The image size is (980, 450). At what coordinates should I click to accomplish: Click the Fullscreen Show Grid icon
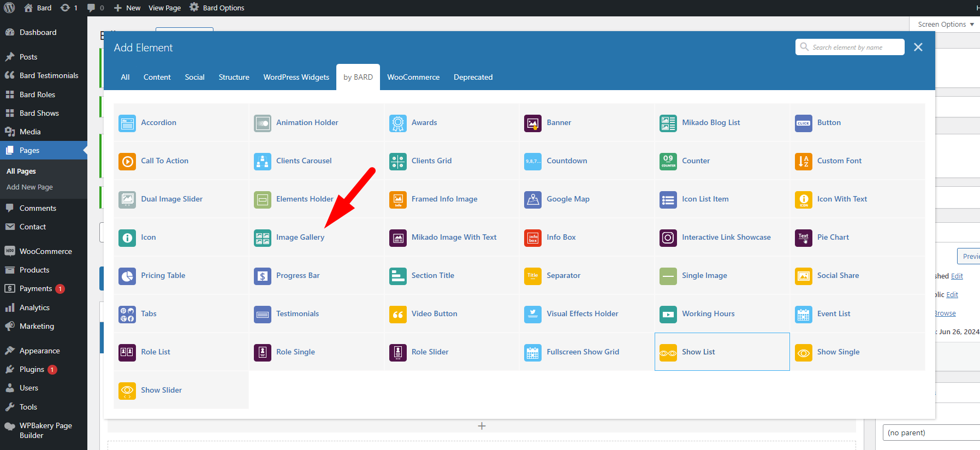pos(533,352)
